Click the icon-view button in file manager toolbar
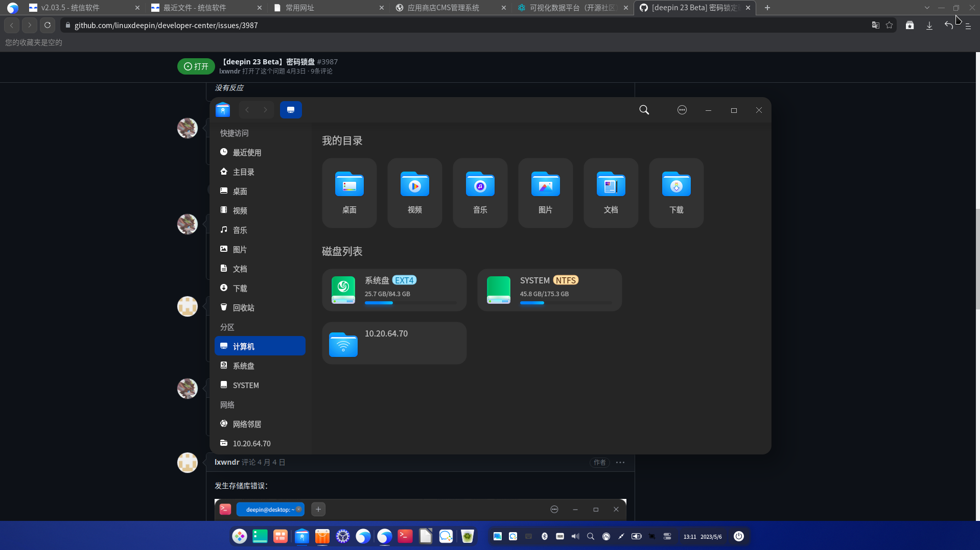Viewport: 980px width, 550px height. click(291, 109)
